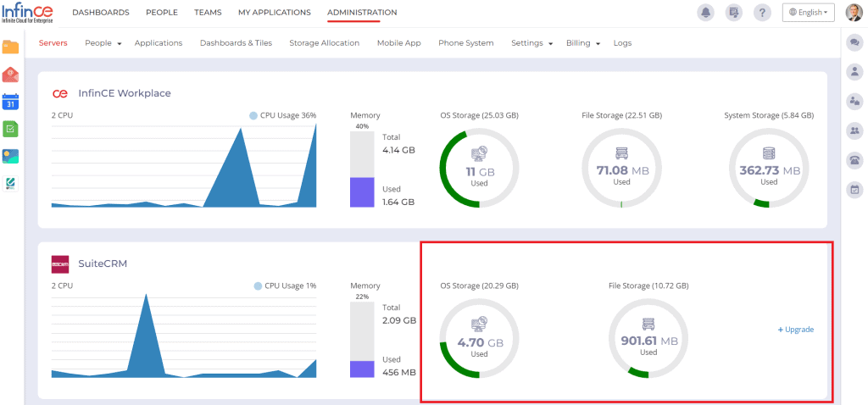The width and height of the screenshot is (868, 405).
Task: Open the group of people icon in right sidebar
Action: [854, 131]
